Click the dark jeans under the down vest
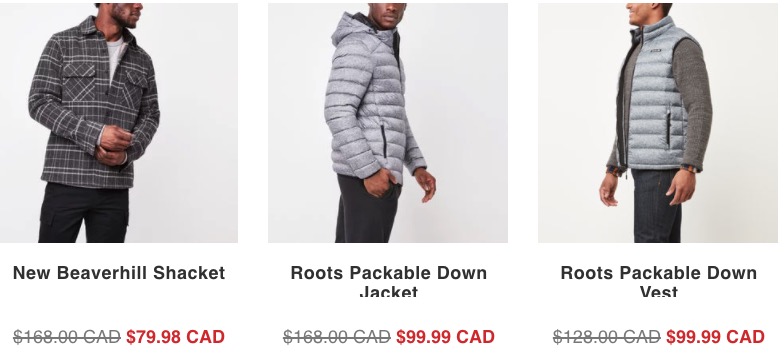 [656, 206]
